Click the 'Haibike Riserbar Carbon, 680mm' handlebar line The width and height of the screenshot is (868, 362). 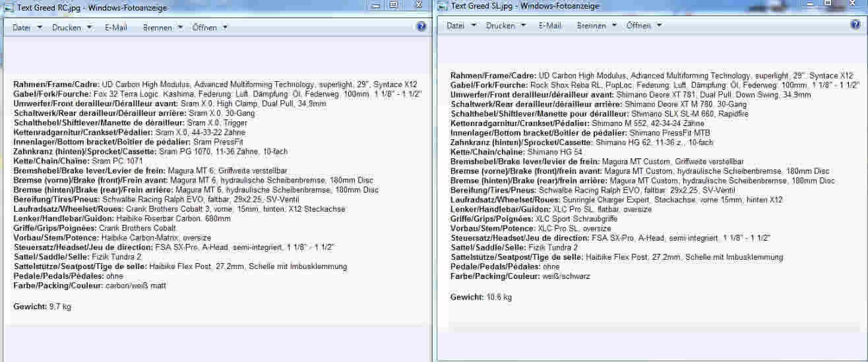pyautogui.click(x=122, y=218)
